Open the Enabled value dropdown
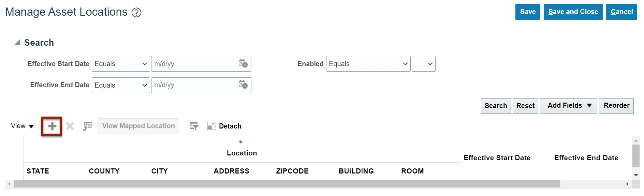Viewport: 644px width, 196px height. point(424,64)
